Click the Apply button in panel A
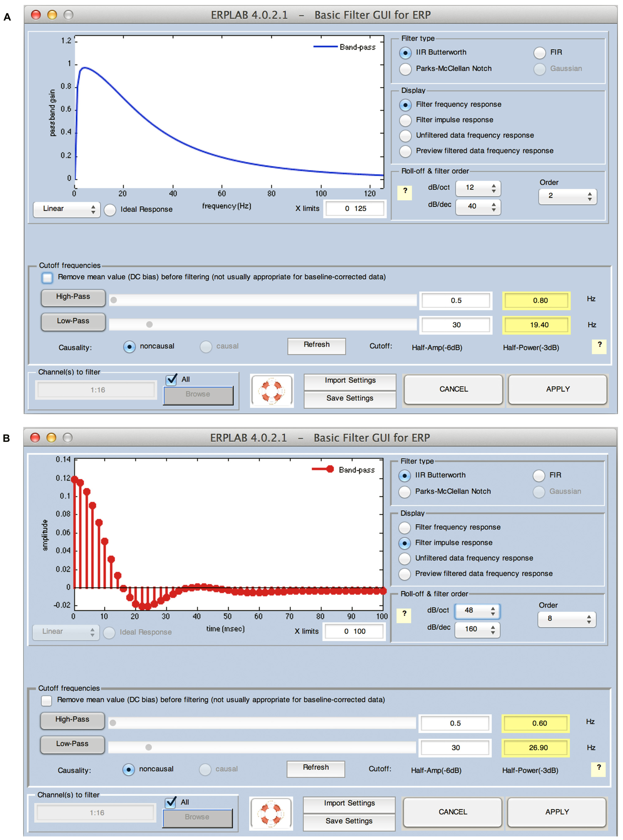The width and height of the screenshot is (623, 840). point(557,389)
